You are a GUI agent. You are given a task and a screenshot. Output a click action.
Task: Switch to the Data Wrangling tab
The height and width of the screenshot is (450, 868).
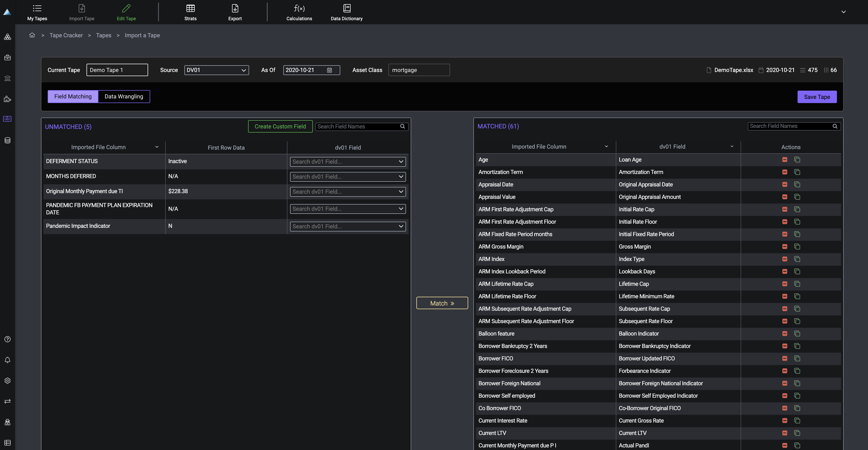pos(124,97)
